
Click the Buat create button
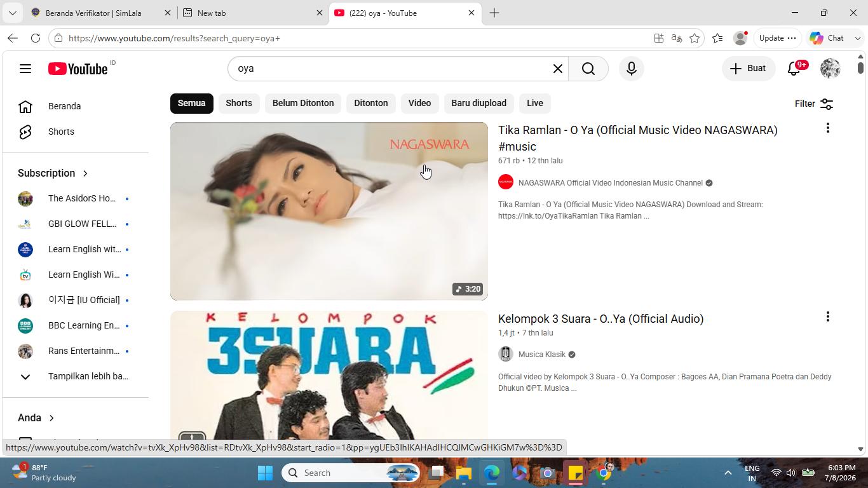coord(749,69)
